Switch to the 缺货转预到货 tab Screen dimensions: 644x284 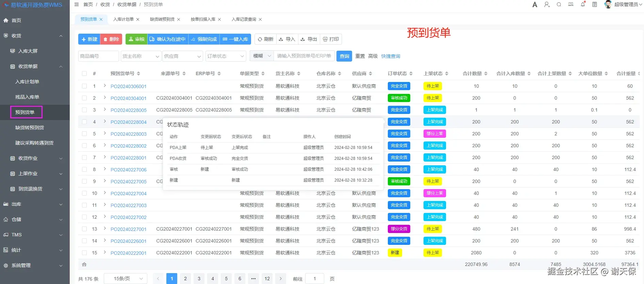point(162,19)
